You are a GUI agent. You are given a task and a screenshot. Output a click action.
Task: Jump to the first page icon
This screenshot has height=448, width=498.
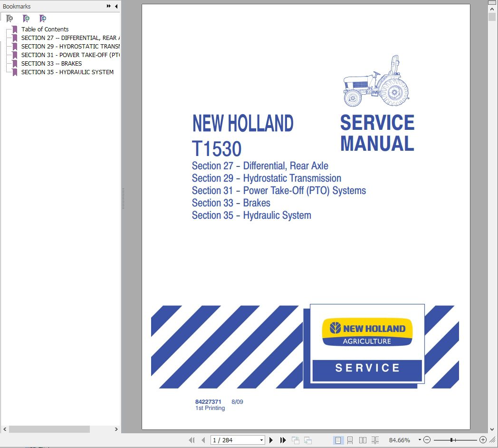[x=192, y=440]
